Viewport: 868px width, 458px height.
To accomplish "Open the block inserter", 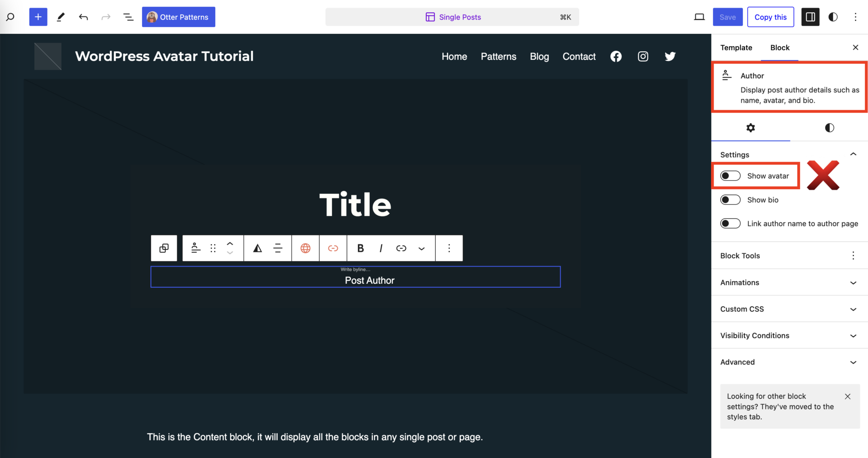I will pos(38,17).
